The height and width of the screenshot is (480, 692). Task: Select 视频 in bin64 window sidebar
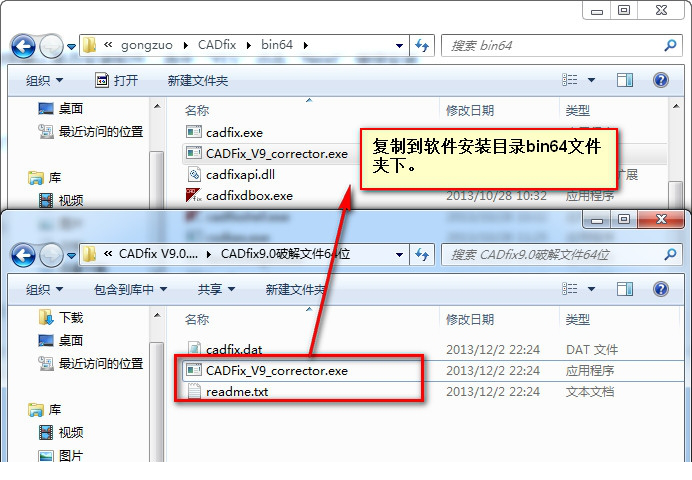coord(61,200)
